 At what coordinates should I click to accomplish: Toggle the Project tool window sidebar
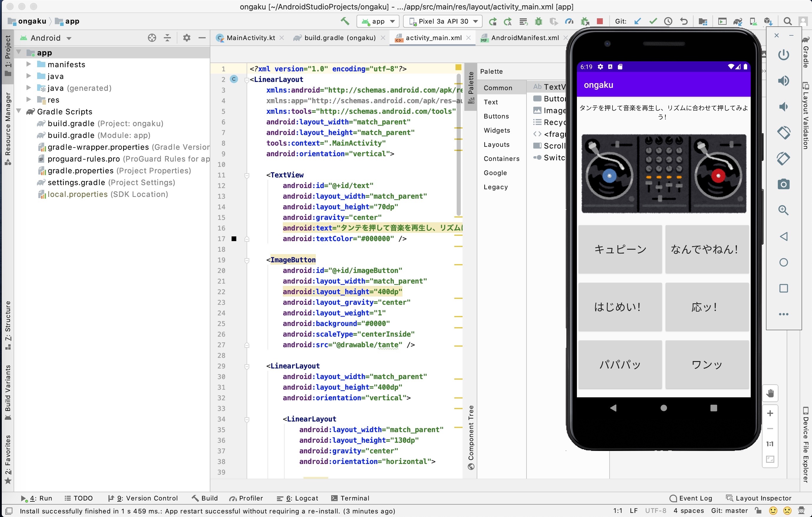pyautogui.click(x=7, y=56)
